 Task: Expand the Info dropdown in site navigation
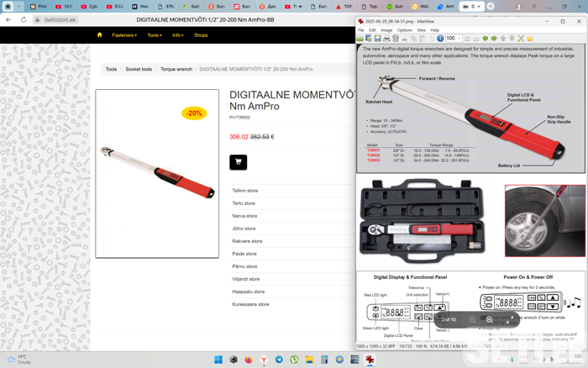(178, 35)
